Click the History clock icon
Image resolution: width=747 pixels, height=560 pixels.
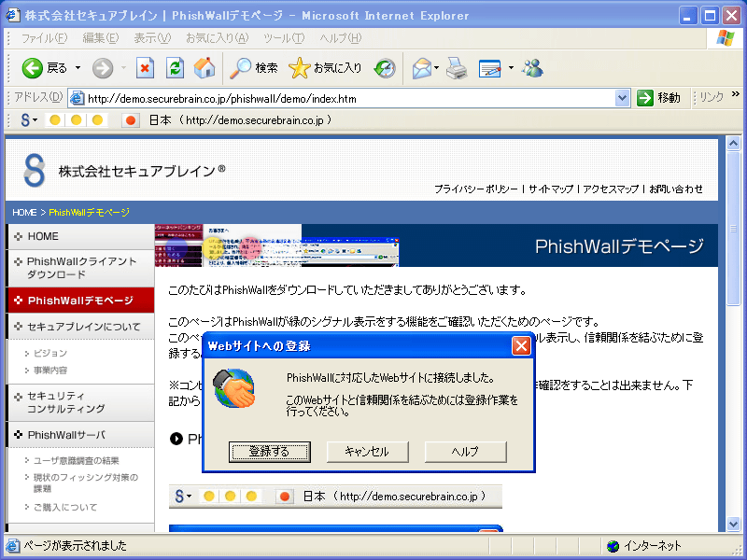pyautogui.click(x=385, y=68)
